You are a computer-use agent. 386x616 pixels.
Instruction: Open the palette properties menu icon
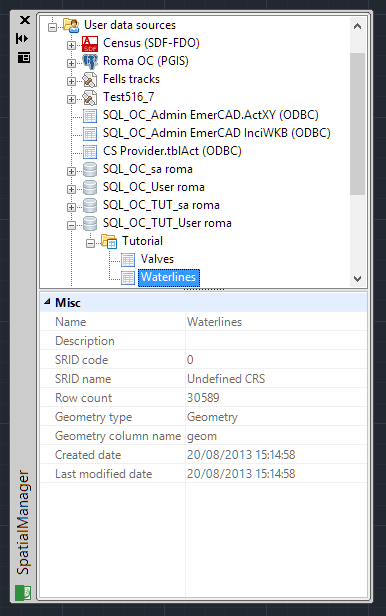tap(24, 58)
